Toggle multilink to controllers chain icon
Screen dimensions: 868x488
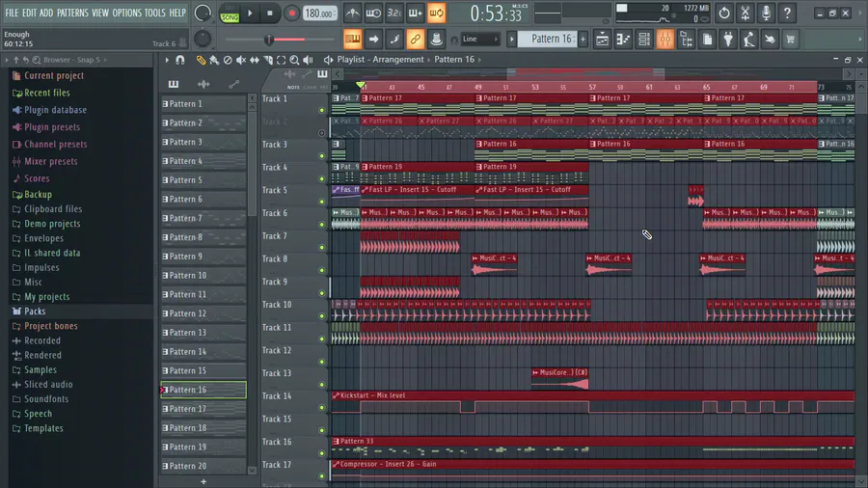(415, 40)
